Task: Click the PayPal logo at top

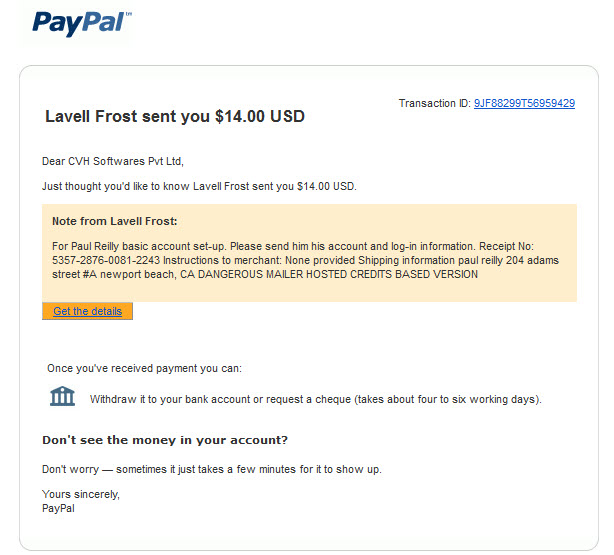Action: pyautogui.click(x=82, y=24)
